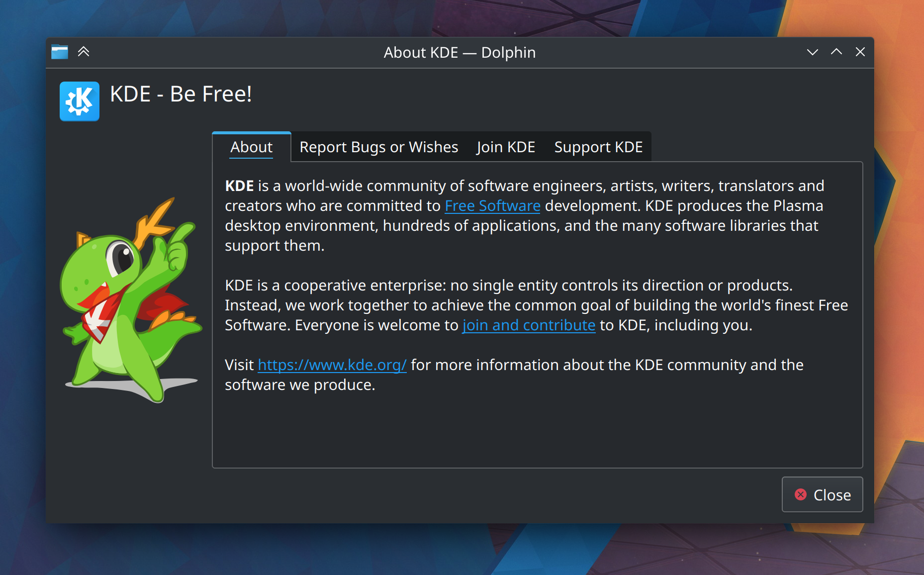Image resolution: width=924 pixels, height=575 pixels.
Task: Click inside the KDE description text panel
Action: (x=537, y=428)
